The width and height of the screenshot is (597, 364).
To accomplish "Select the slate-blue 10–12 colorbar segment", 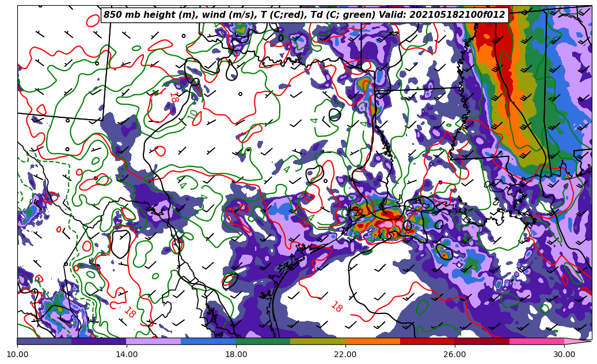I will 44,341.
